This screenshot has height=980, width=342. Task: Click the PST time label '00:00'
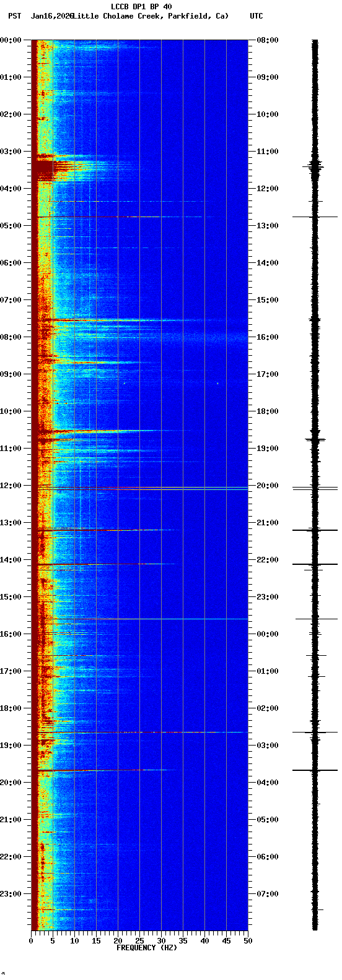click(10, 40)
